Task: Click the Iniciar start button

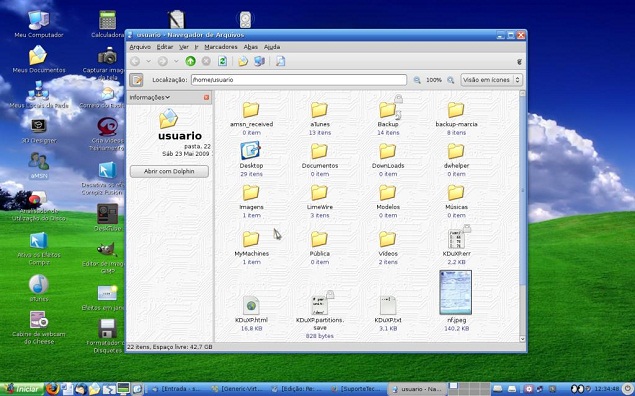Action: (x=22, y=389)
